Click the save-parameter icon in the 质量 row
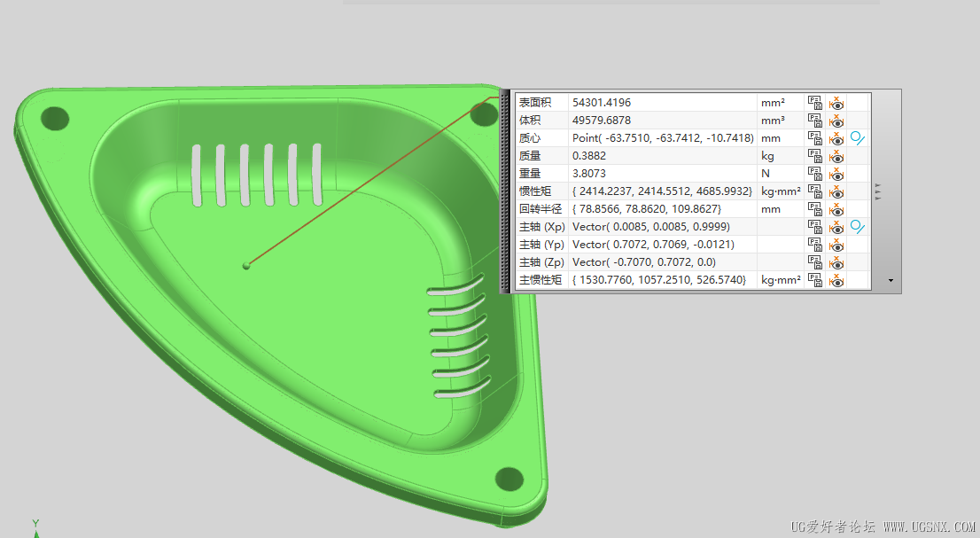Viewport: 980px width, 538px height. point(815,156)
